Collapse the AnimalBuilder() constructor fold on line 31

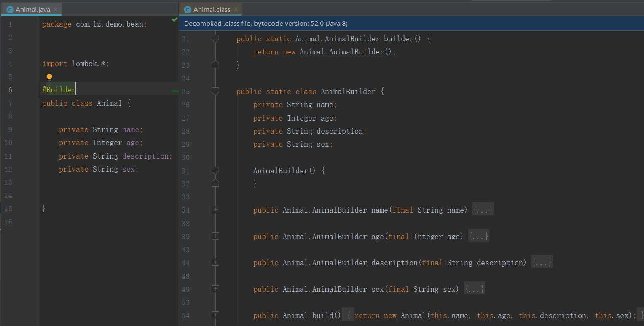[215, 171]
